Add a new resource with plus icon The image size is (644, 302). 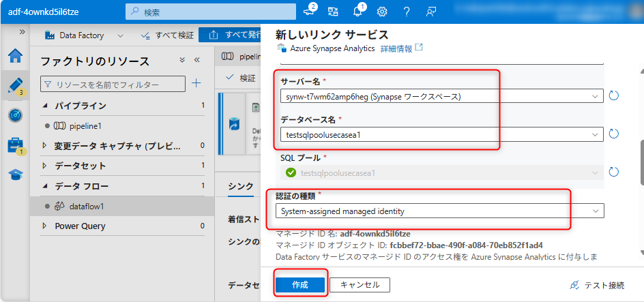pyautogui.click(x=196, y=84)
